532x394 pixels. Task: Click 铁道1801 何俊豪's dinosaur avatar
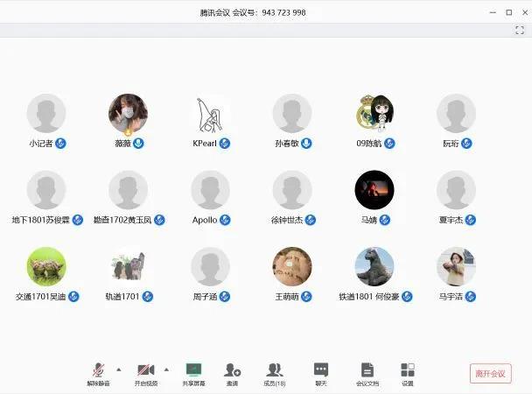374,266
